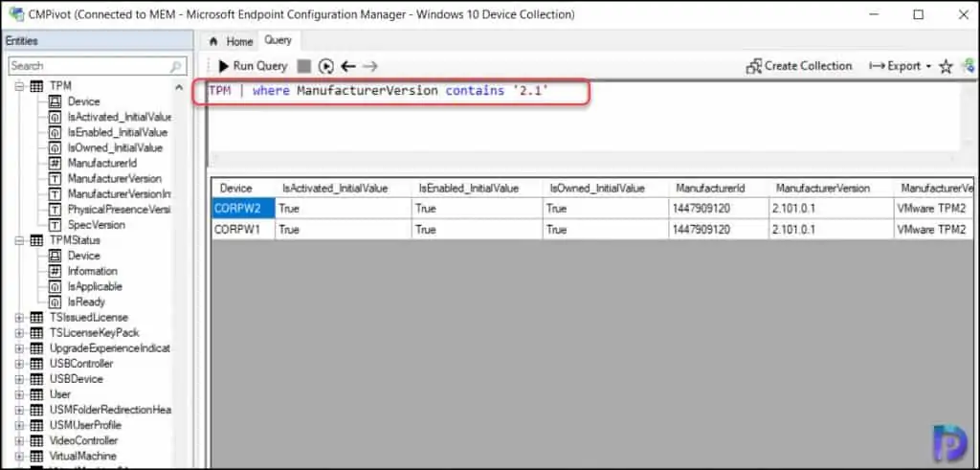Click the circular play-in-circle query icon
980x470 pixels.
325,66
